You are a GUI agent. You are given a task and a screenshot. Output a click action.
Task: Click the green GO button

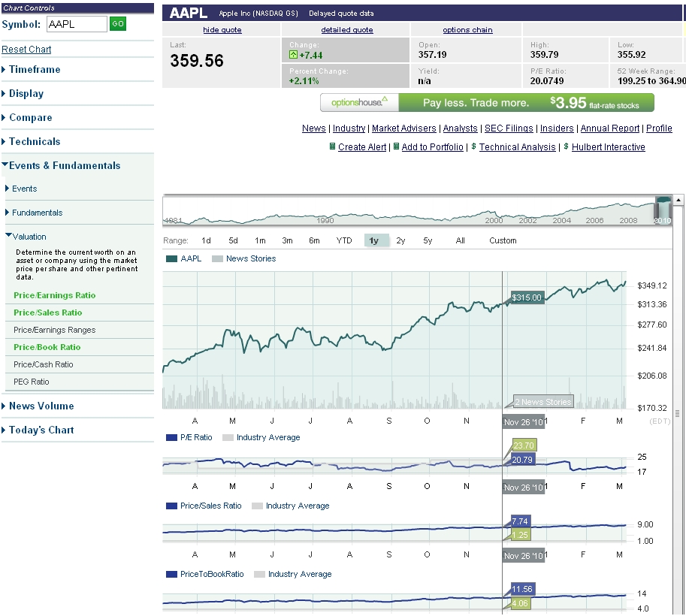118,23
